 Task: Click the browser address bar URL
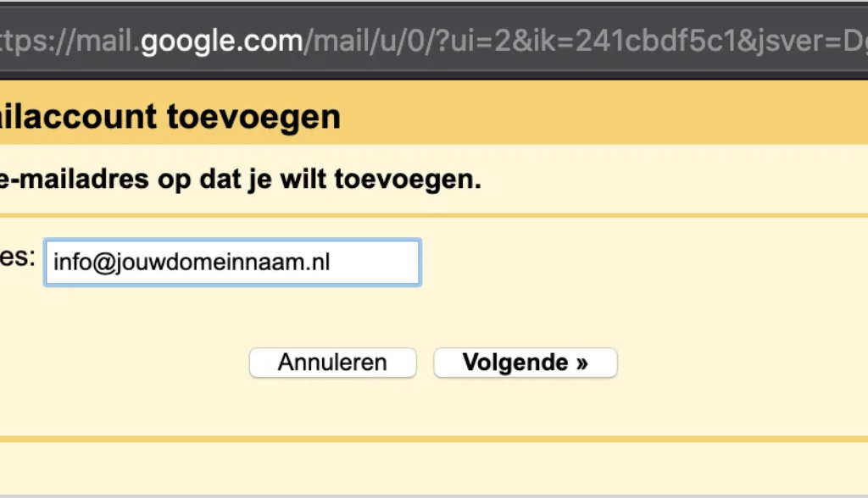424,41
